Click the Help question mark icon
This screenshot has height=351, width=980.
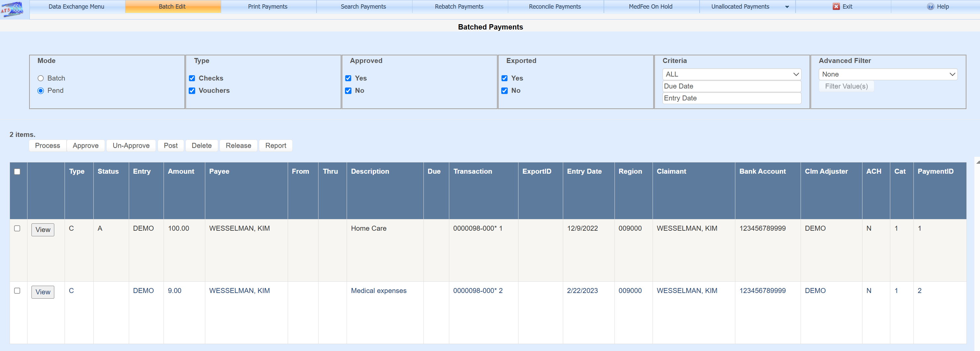(930, 7)
